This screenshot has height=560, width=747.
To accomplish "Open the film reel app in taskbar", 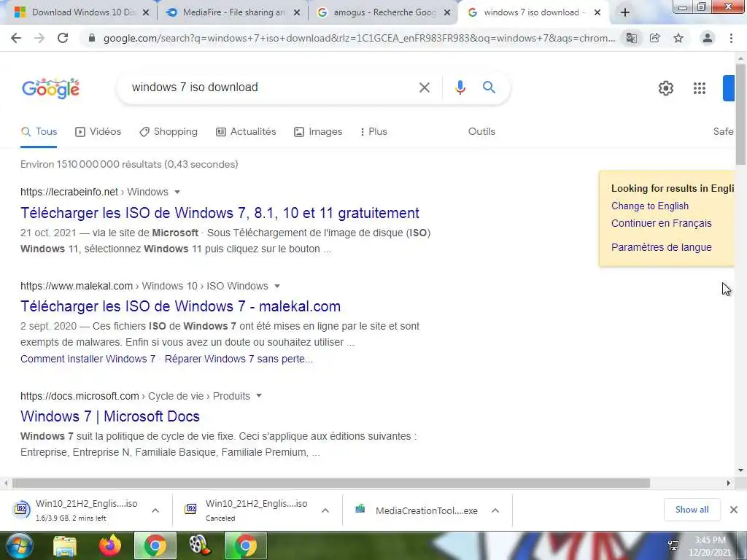I will point(200,545).
